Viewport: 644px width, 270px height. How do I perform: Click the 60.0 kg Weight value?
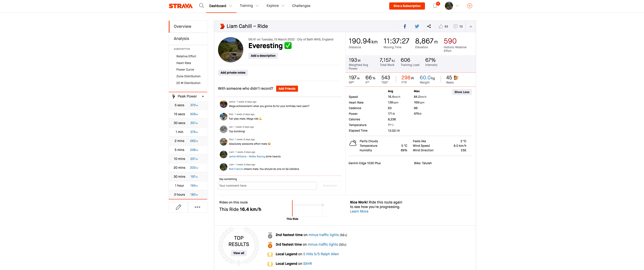coord(427,78)
